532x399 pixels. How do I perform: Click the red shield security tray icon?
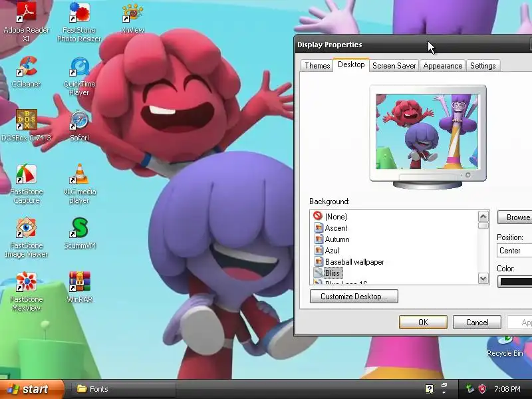click(481, 389)
